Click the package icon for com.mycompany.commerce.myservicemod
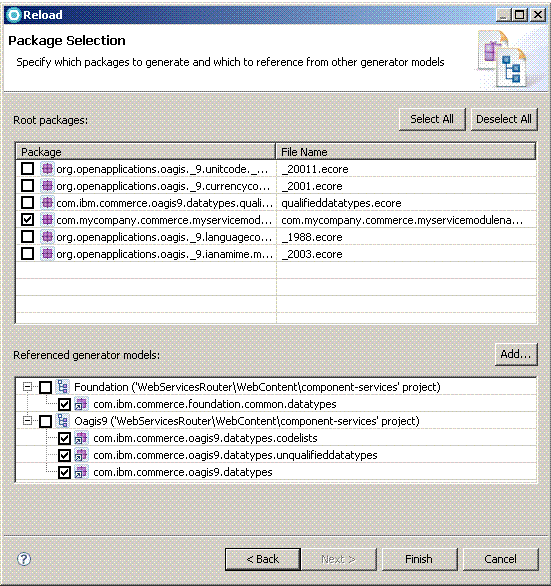 click(x=47, y=220)
